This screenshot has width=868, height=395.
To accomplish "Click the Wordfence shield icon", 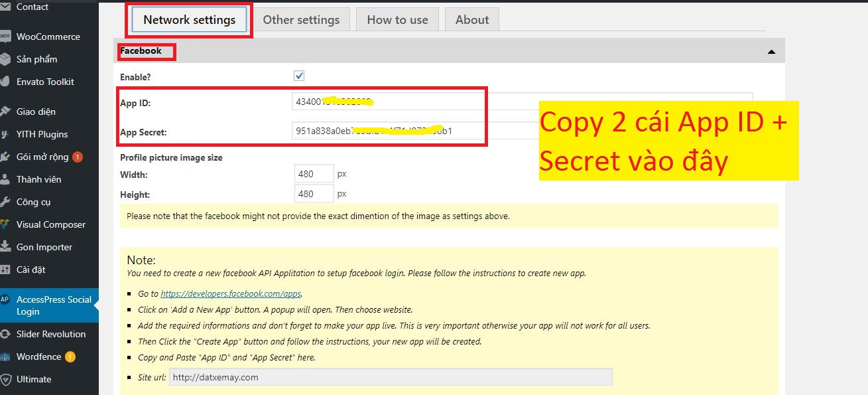I will [5, 356].
